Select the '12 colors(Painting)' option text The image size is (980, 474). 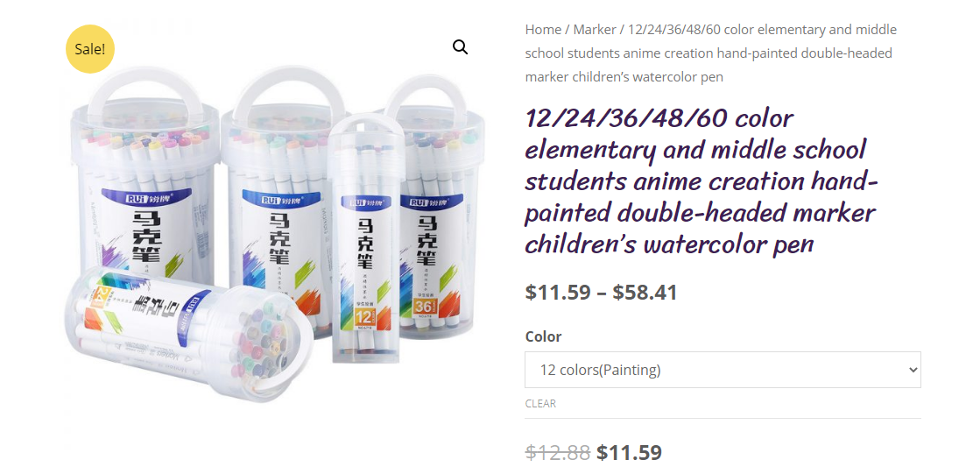[600, 370]
